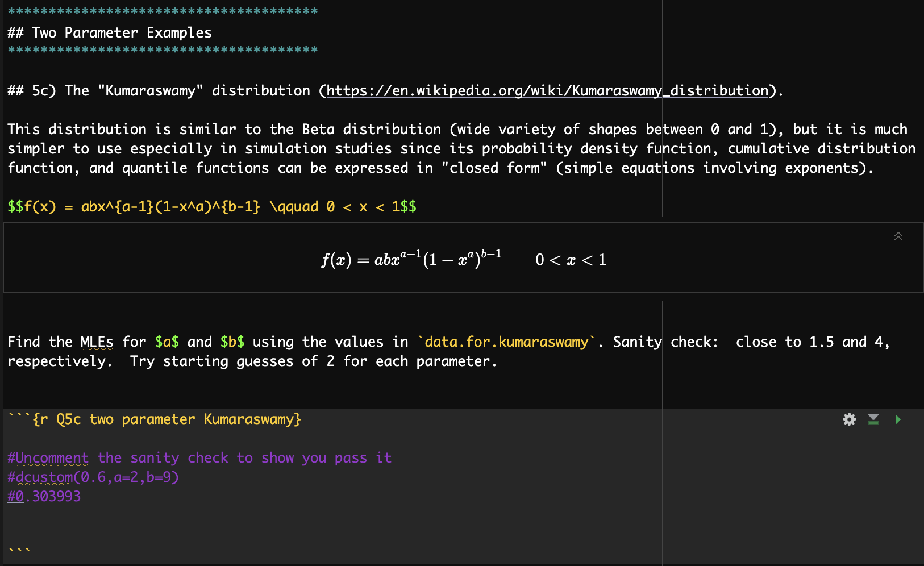Place cursor after starting guesses sentence
Screen dimensions: 924x566
coord(498,361)
